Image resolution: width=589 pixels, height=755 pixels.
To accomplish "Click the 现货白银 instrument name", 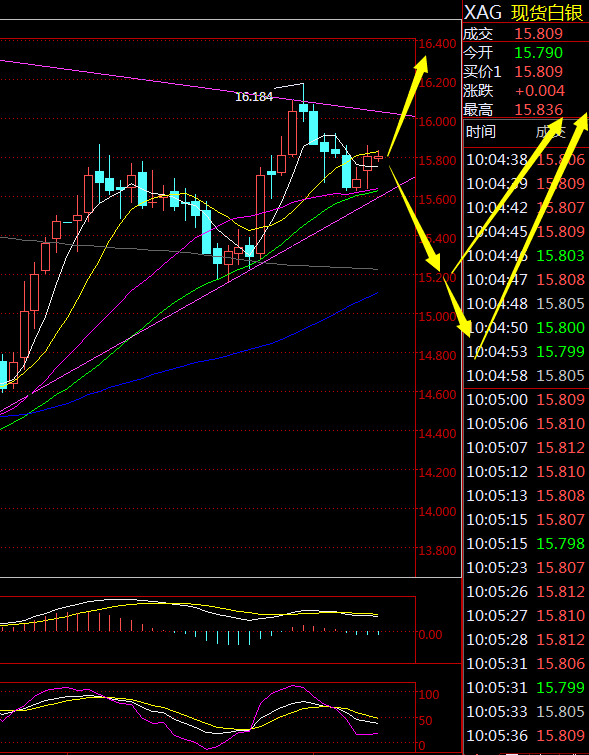I will [547, 13].
